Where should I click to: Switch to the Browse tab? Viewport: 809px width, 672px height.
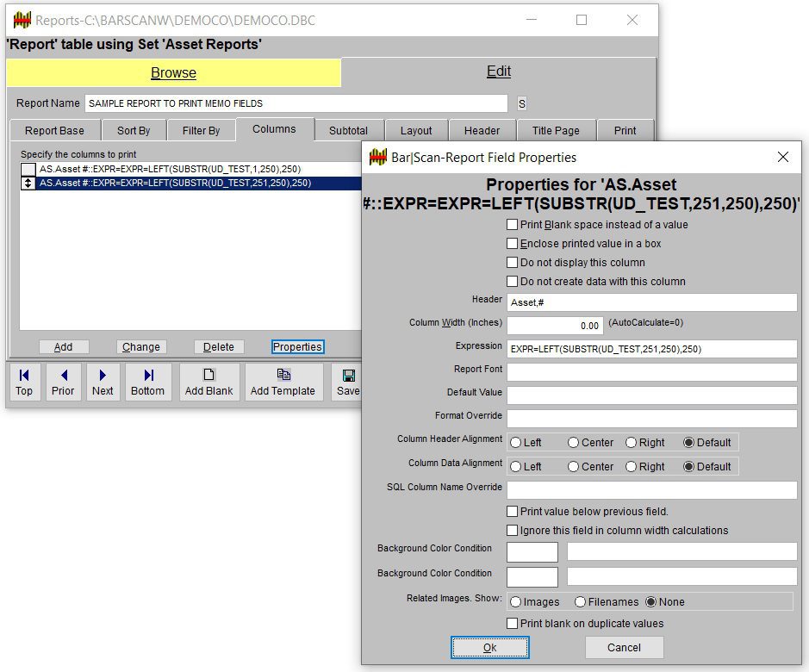[173, 72]
